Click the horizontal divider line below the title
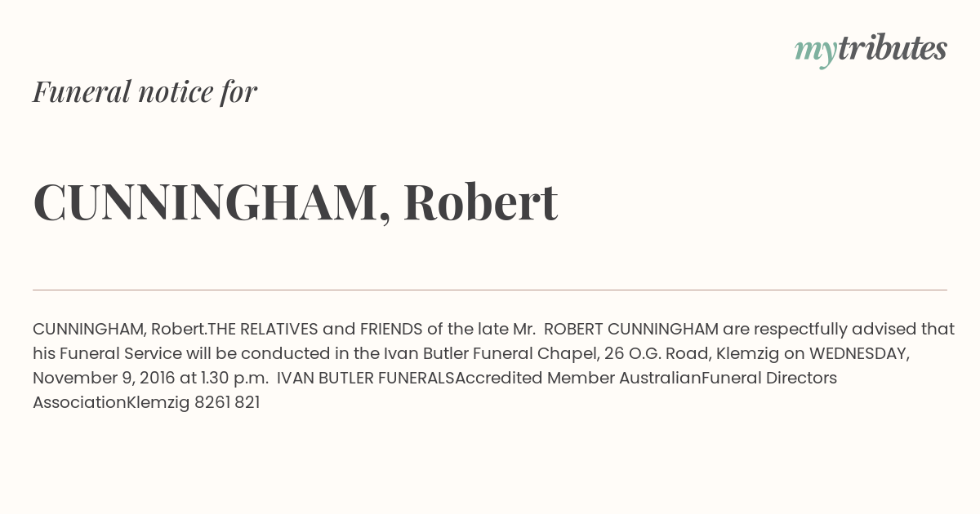 (x=490, y=290)
